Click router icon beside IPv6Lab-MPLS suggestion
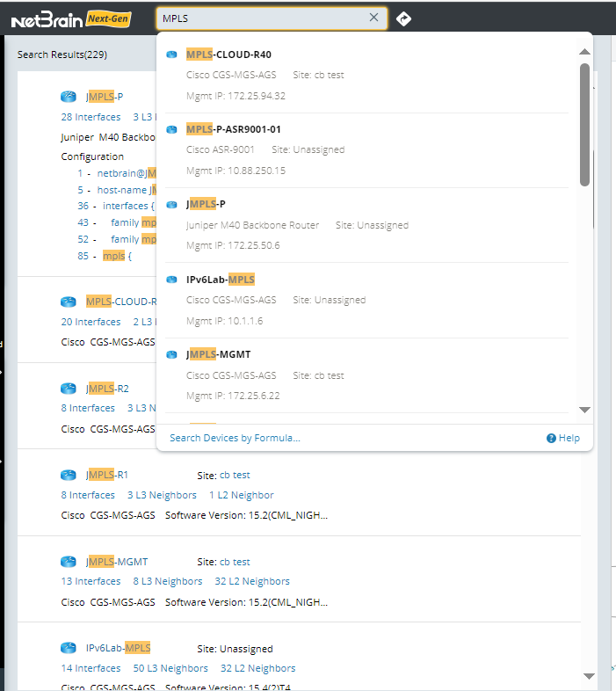 point(172,280)
